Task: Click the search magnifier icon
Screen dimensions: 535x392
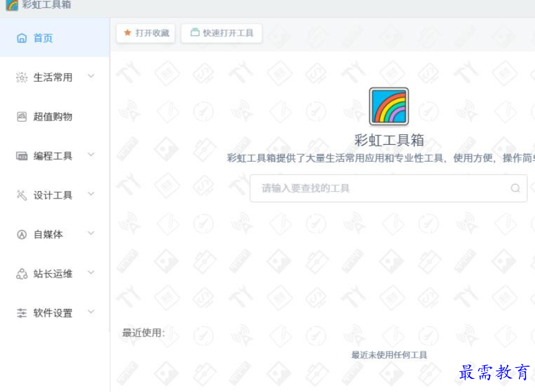Action: pyautogui.click(x=515, y=188)
